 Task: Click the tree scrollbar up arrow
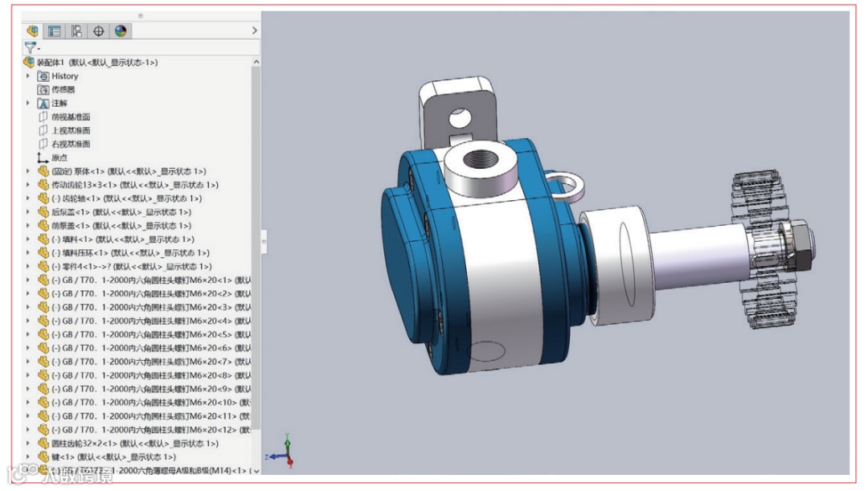pyautogui.click(x=256, y=61)
